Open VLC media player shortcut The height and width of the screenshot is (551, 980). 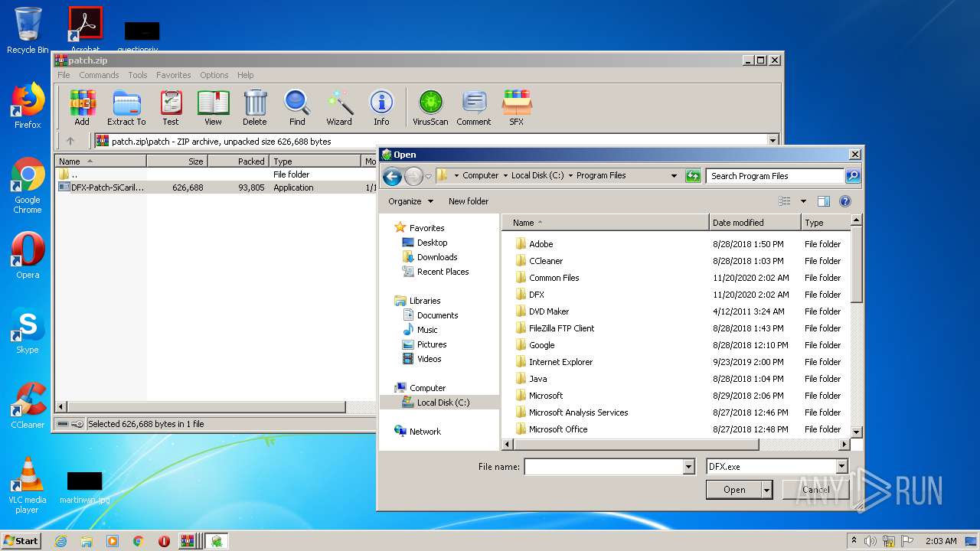click(x=28, y=485)
